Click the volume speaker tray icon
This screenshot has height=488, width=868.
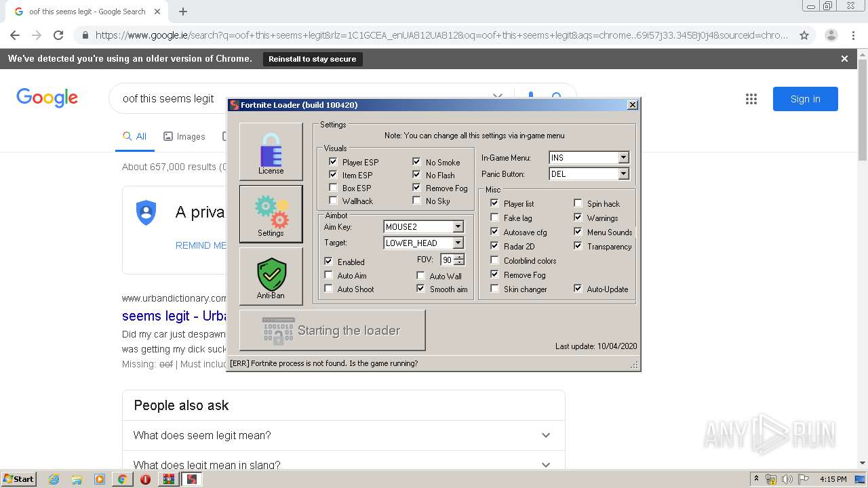787,479
